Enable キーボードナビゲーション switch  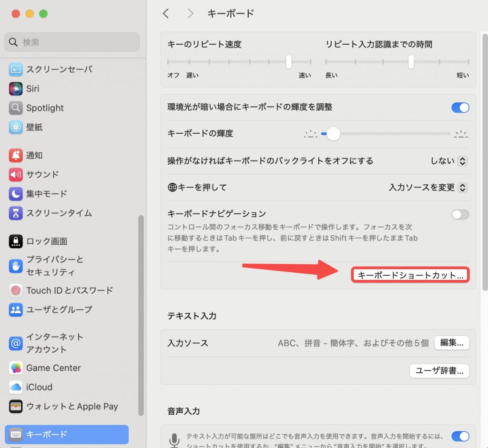coord(460,214)
